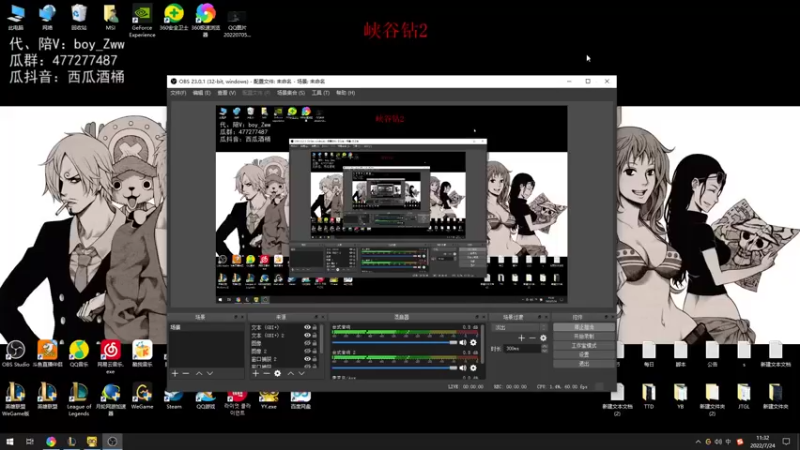The image size is (800, 450).
Task: Adjust second mixer channel volume slider
Action: (x=394, y=367)
